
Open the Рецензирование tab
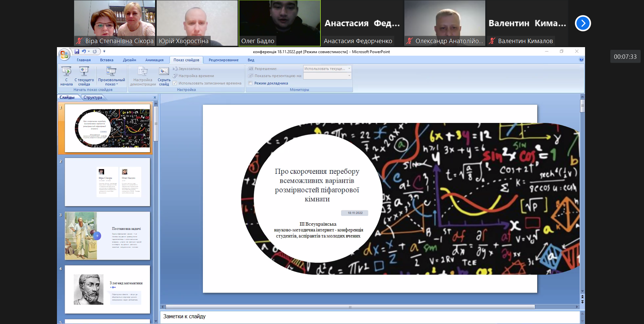click(x=223, y=60)
